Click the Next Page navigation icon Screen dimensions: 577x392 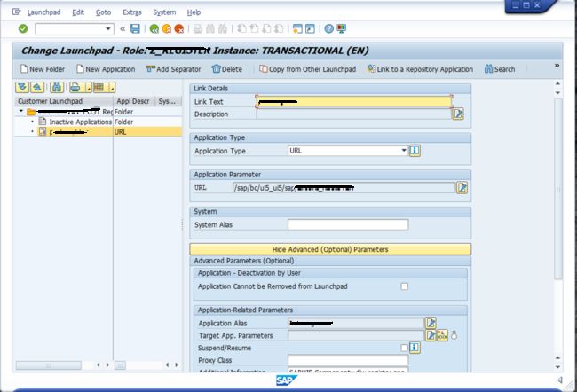coord(266,28)
